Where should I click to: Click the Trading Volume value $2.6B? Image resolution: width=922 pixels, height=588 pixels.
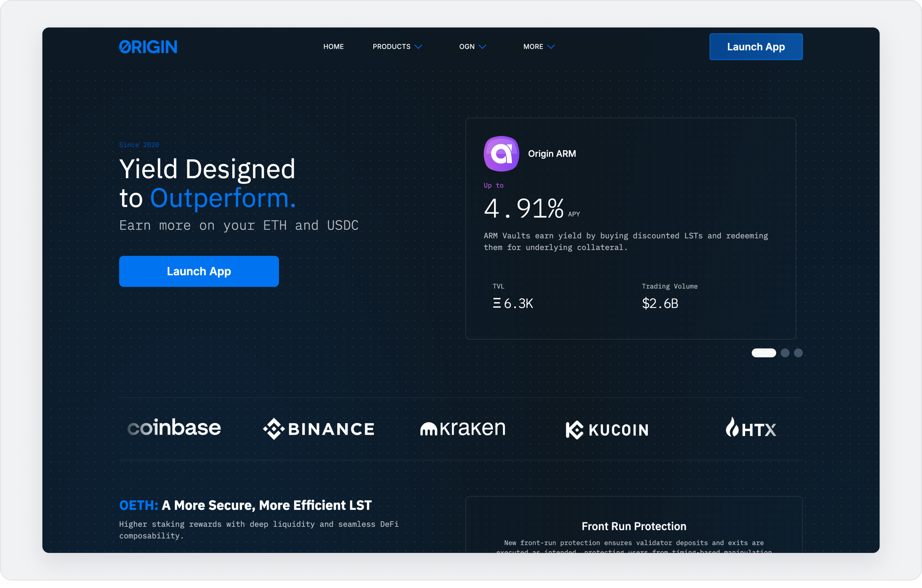pos(660,303)
